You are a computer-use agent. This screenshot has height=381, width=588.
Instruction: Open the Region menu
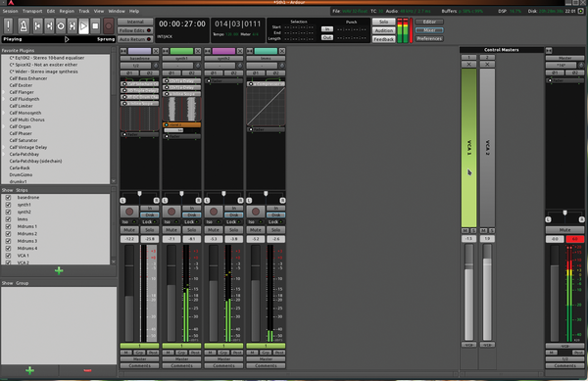pos(67,11)
